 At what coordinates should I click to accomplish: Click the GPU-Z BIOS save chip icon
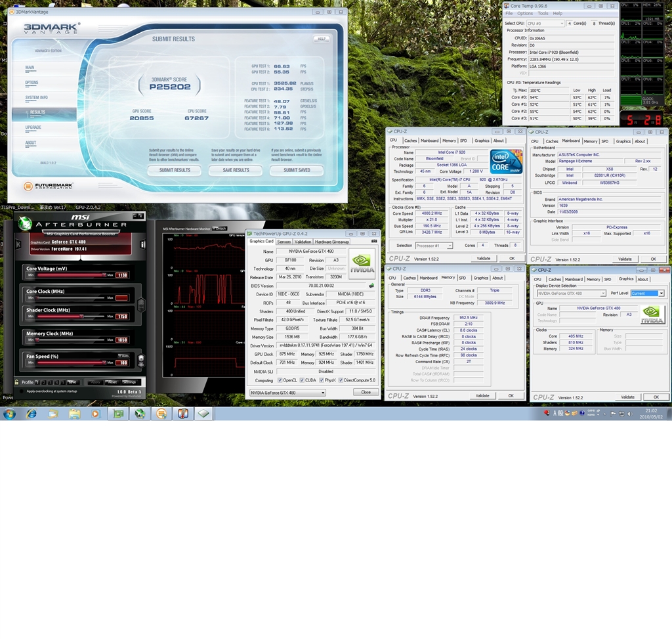pos(371,286)
